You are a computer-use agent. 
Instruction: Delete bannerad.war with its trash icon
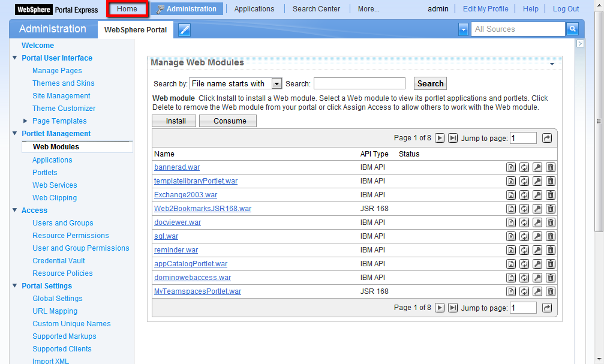[x=551, y=167]
